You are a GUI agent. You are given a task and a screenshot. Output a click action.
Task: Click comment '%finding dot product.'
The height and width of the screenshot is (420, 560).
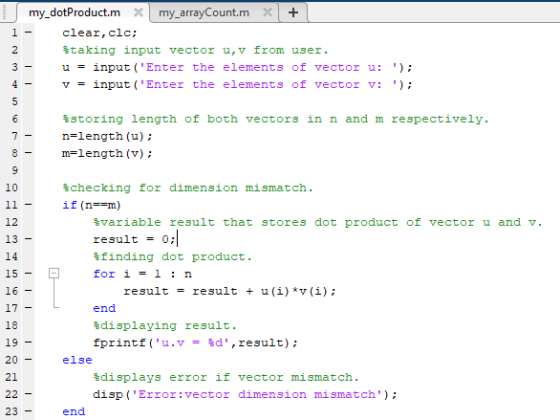(x=172, y=257)
